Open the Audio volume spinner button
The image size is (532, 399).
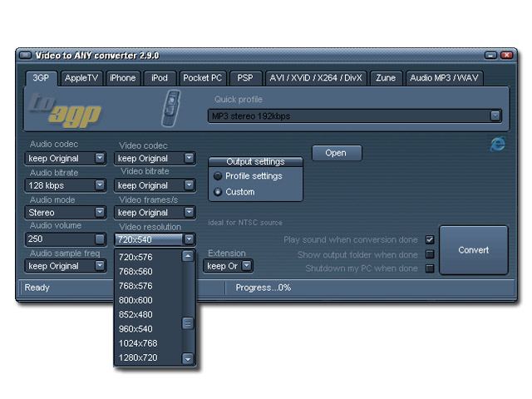pyautogui.click(x=100, y=239)
